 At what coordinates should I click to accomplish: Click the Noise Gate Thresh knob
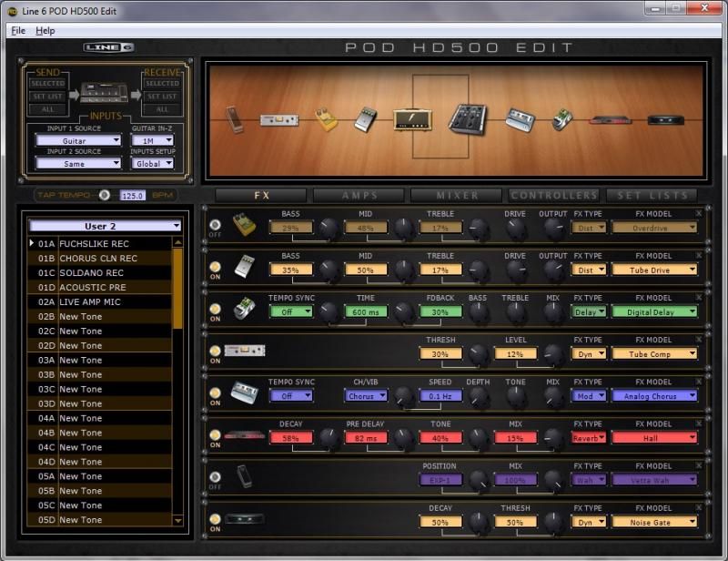552,522
